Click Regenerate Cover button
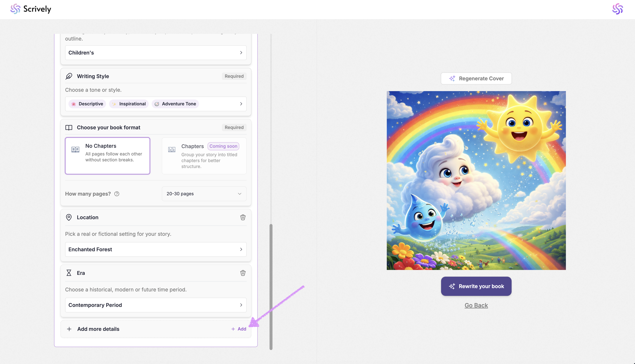Screen dimensions: 635x364 pos(476,78)
